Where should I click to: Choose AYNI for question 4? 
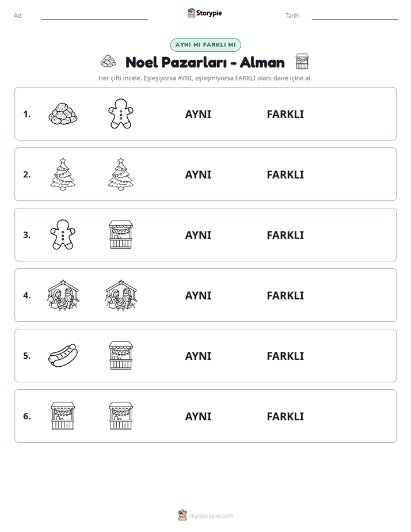(198, 295)
